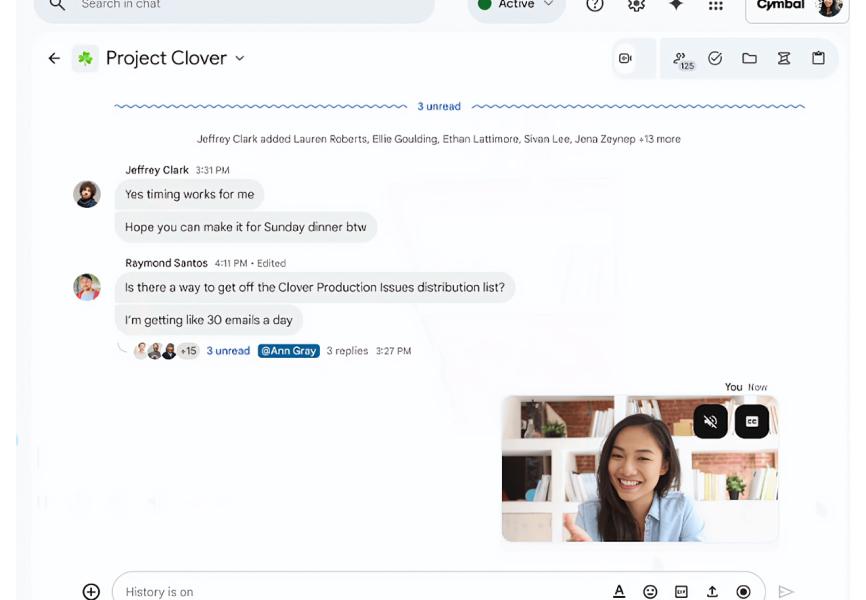
Task: Open the hourglass icon in header
Action: [784, 58]
